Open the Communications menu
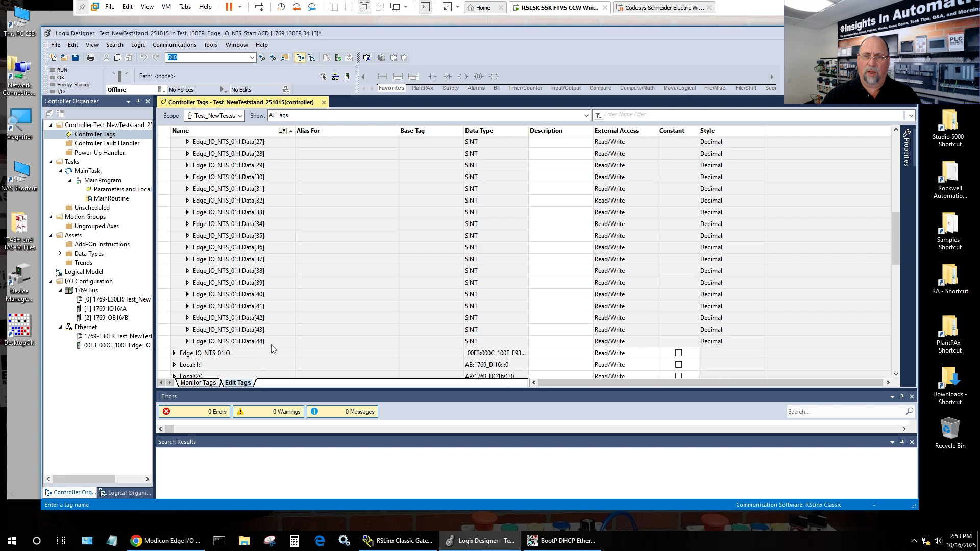980x551 pixels. coord(174,45)
